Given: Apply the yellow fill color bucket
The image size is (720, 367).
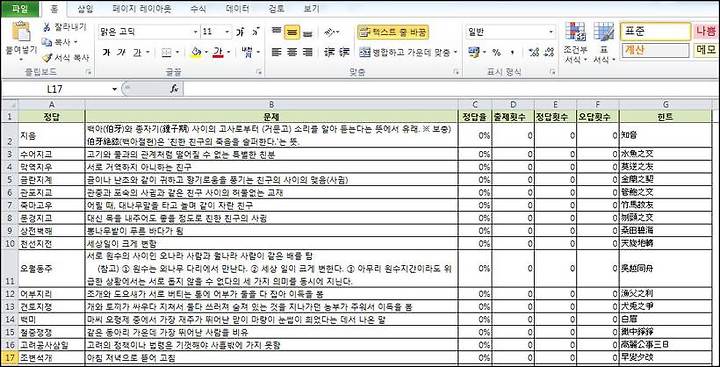Looking at the screenshot, I should point(196,52).
